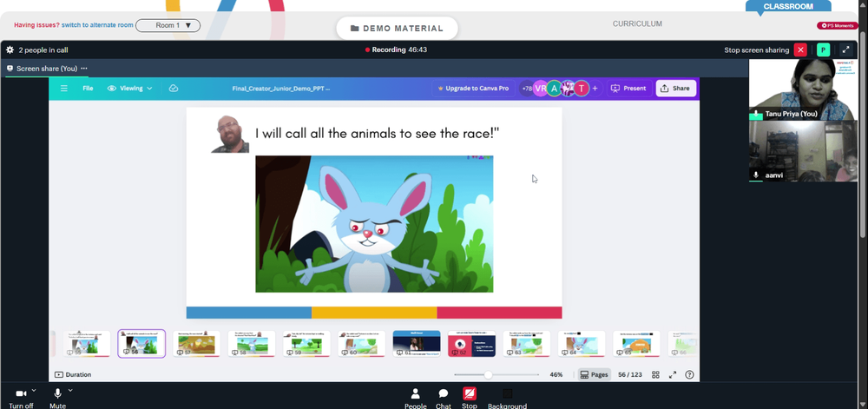Mute the microphone

click(57, 398)
